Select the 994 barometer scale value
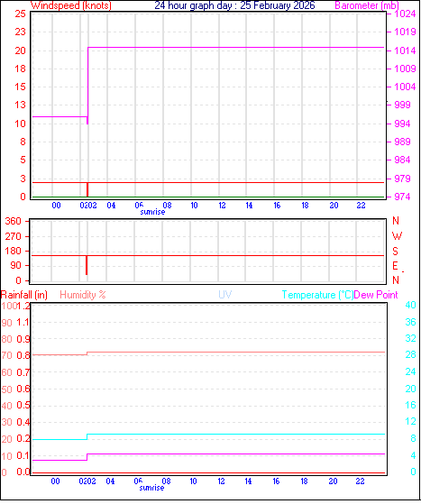This screenshot has height=504, width=421. (402, 124)
